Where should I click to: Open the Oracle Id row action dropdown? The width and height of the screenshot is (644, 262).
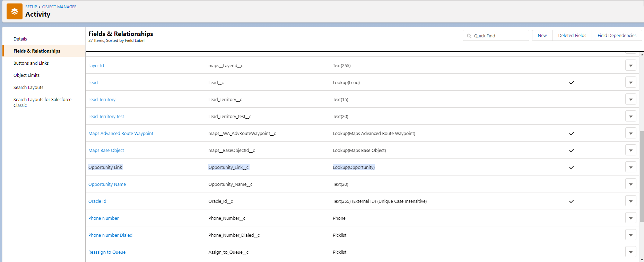630,201
